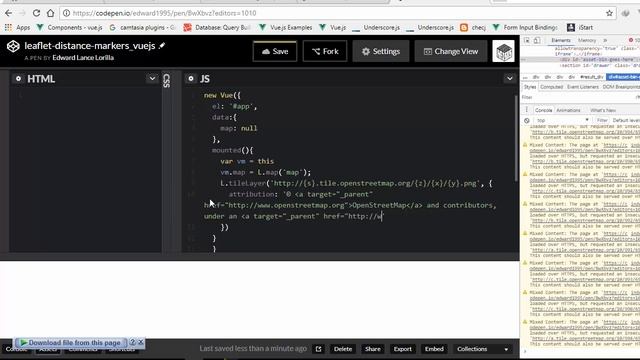Viewport: 640px width, 360px height.
Task: Go back using the browser back arrow
Action: pyautogui.click(x=8, y=13)
